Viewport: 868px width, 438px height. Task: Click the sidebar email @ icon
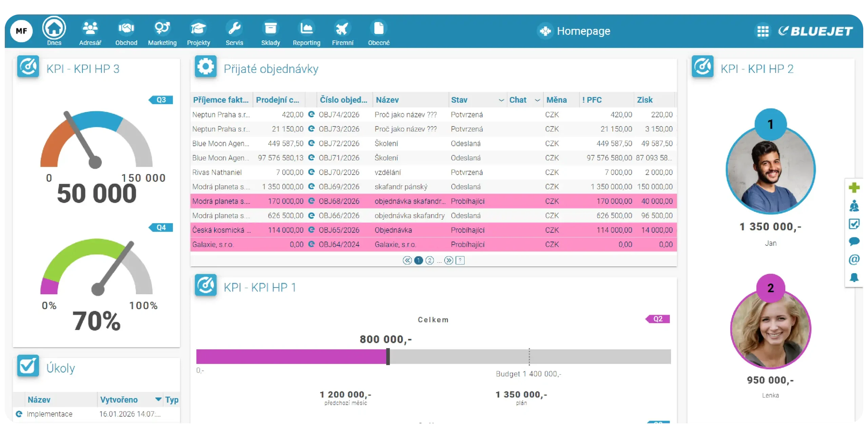(x=854, y=259)
